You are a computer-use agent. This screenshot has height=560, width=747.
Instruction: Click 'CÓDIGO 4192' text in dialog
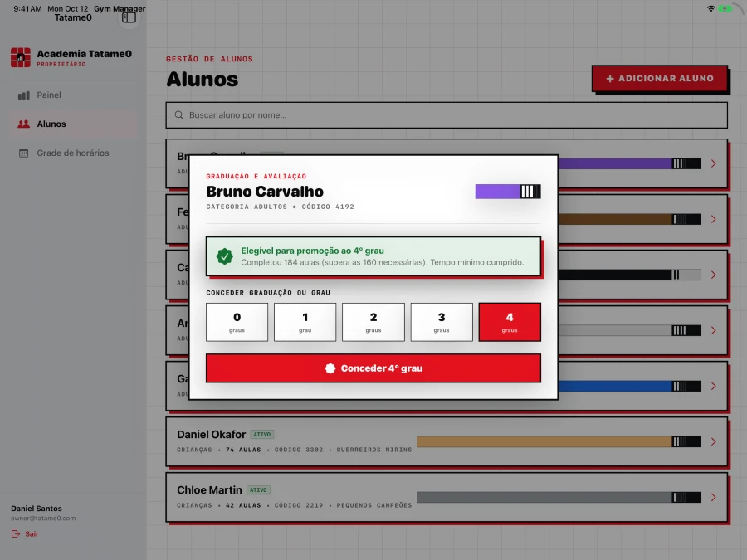[328, 207]
